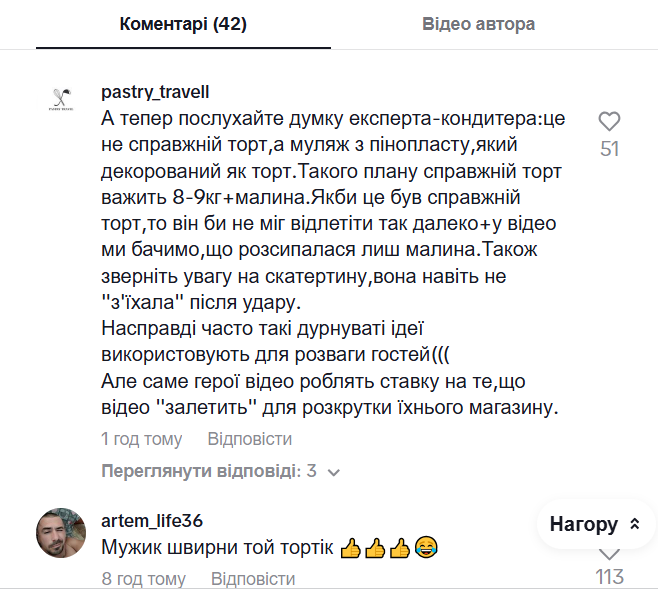Click the "1 год тому" timestamp
The height and width of the screenshot is (600, 658).
(142, 439)
